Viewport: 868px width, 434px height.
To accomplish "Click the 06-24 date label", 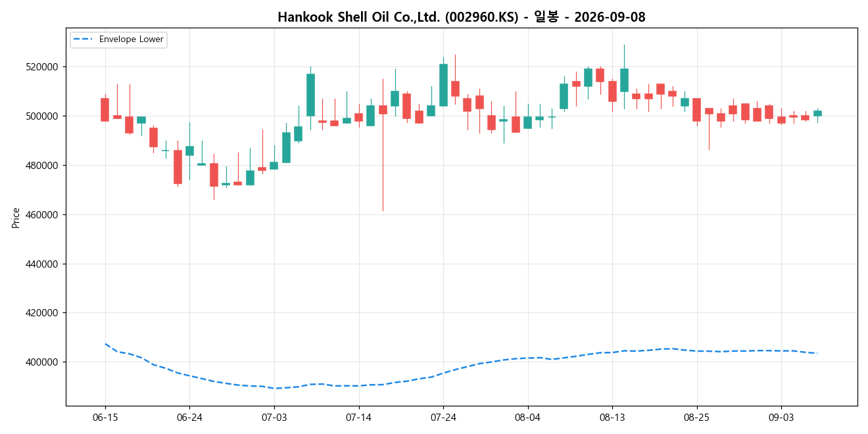I will 189,418.
